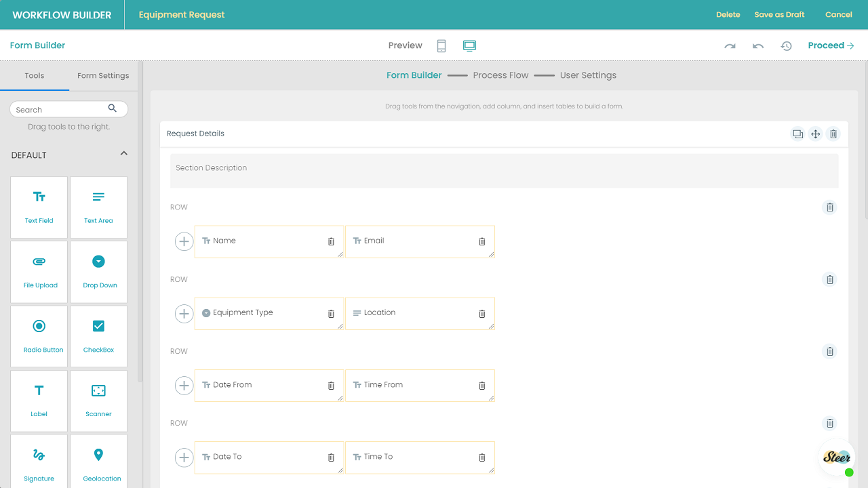Screen dimensions: 868x488
Task: Select the desktop preview icon
Action: (x=469, y=45)
